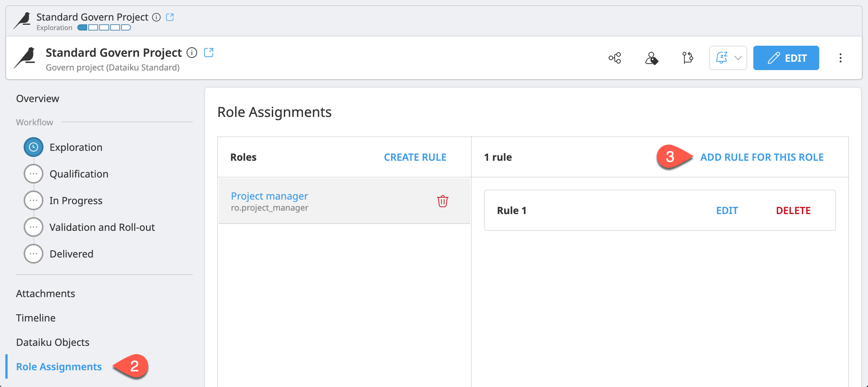Open external link icon in breadcrumb bar
The width and height of the screenshot is (868, 387).
click(x=170, y=17)
